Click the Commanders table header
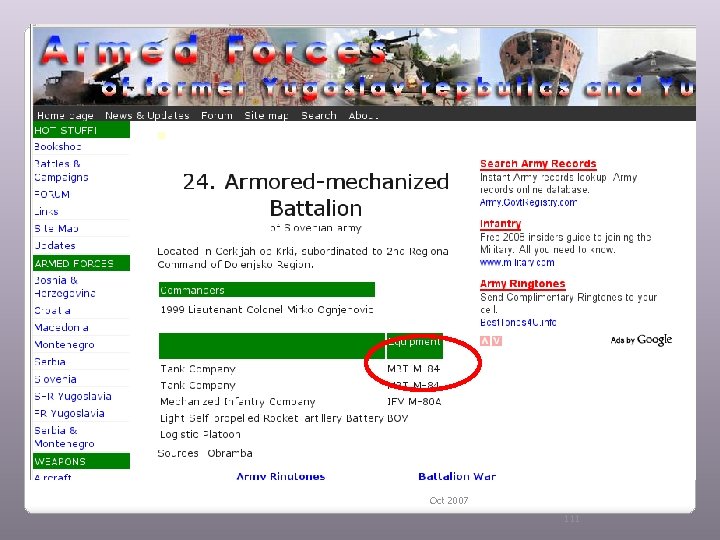Image resolution: width=720 pixels, height=540 pixels. pos(267,290)
